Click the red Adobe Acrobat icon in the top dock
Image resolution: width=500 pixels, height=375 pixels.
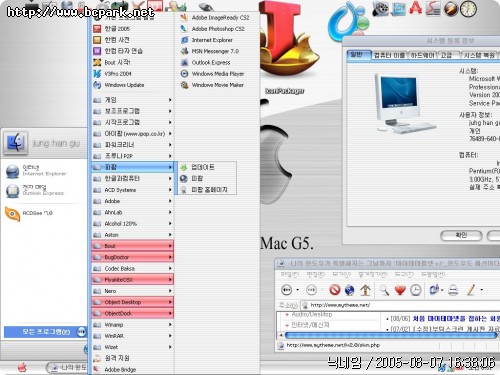[x=416, y=7]
